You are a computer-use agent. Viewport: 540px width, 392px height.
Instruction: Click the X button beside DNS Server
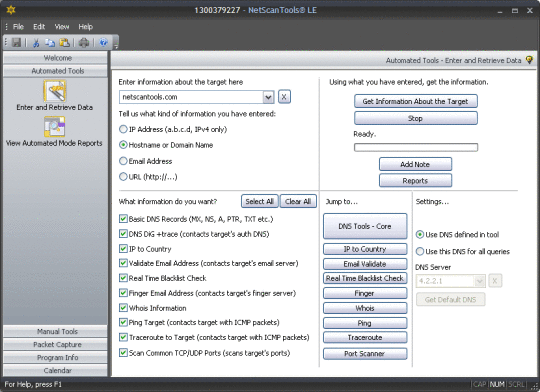(x=495, y=281)
